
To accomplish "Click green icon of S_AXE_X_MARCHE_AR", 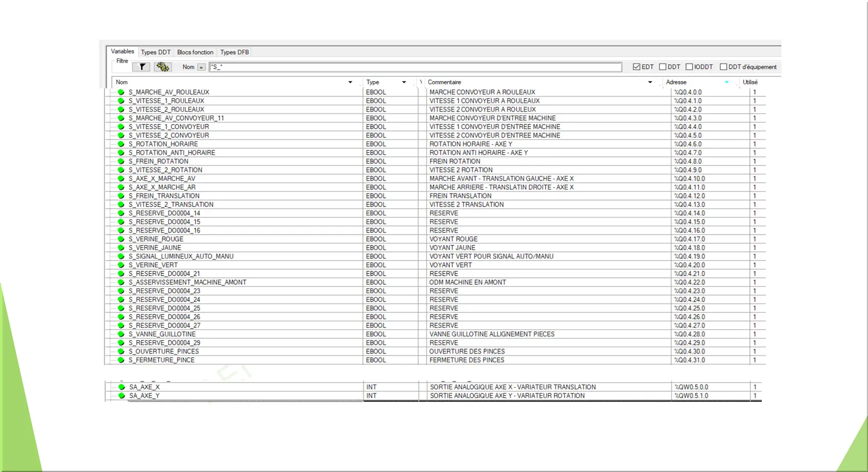I will 121,187.
